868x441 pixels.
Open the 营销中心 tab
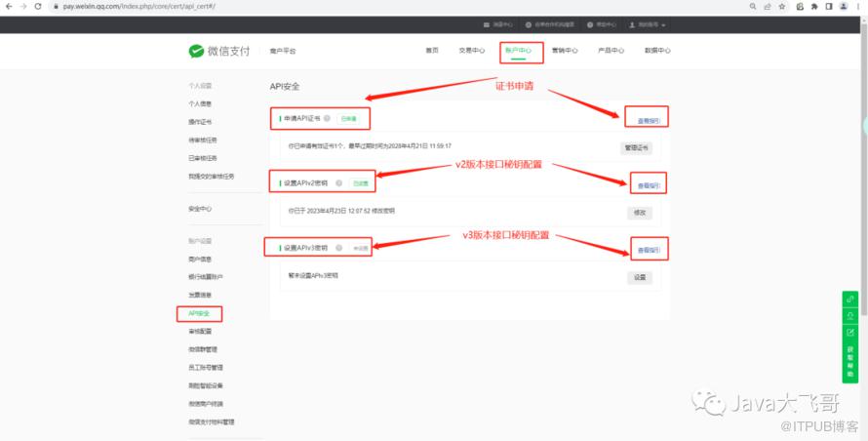tap(565, 51)
